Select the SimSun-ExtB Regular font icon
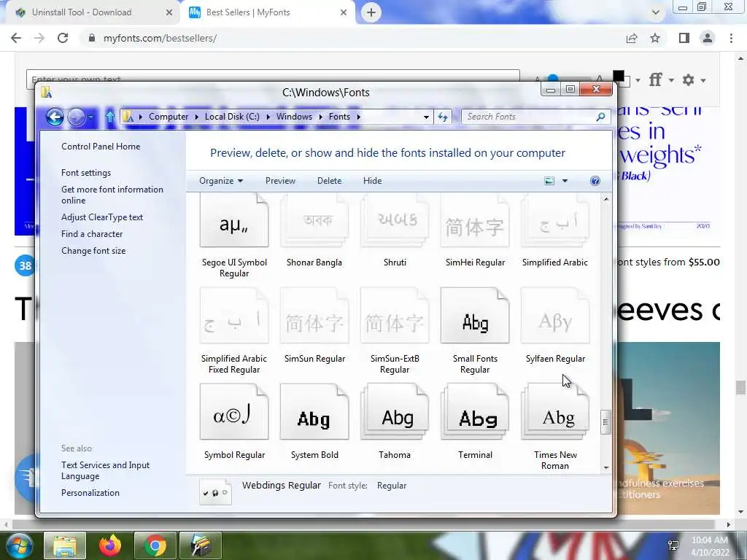This screenshot has height=560, width=747. point(395,316)
